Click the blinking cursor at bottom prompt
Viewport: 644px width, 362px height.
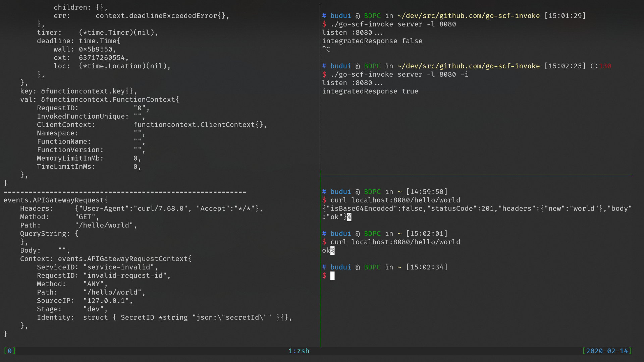pyautogui.click(x=332, y=276)
